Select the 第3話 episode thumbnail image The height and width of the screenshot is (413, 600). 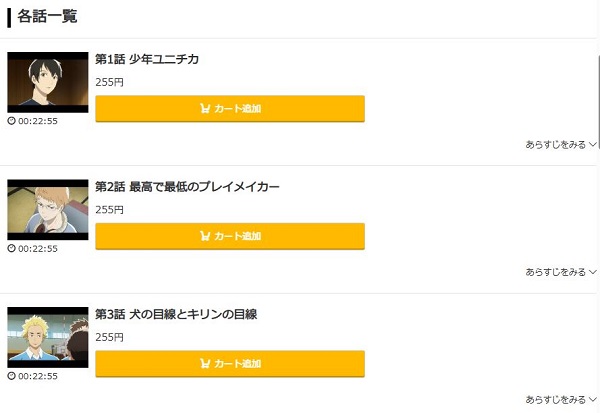48,337
